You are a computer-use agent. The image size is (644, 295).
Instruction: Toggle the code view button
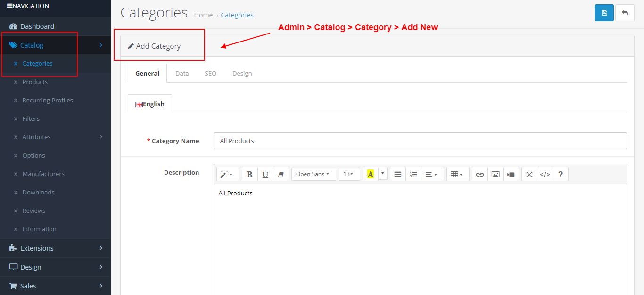pos(545,174)
